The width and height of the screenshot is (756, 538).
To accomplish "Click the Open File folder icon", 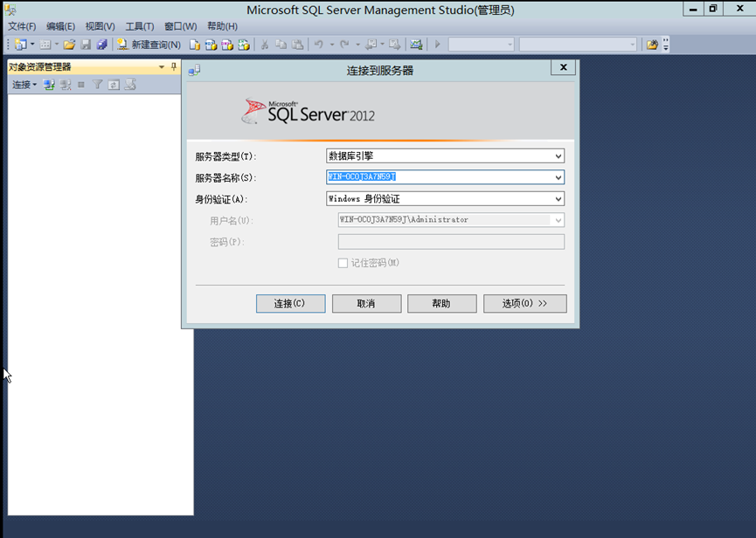I will pyautogui.click(x=69, y=45).
